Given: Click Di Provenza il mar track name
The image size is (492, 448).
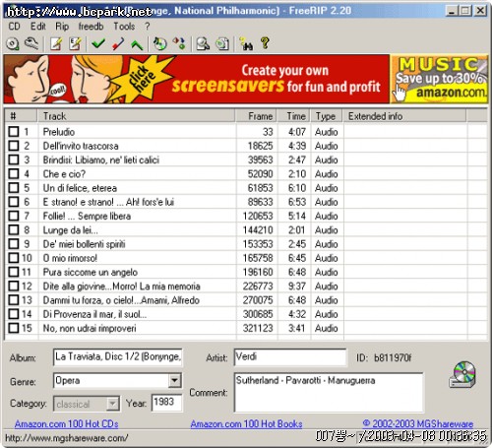Looking at the screenshot, I should (94, 314).
